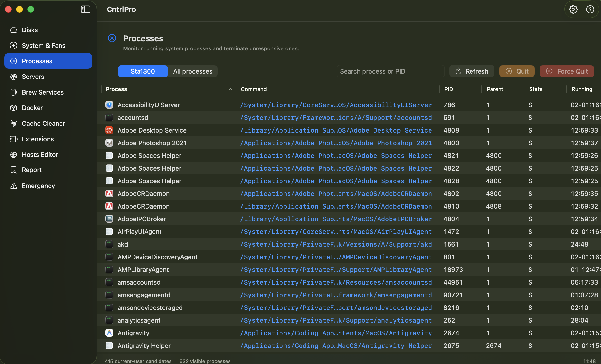Click the AirPlayUIAgent icon

point(109,231)
